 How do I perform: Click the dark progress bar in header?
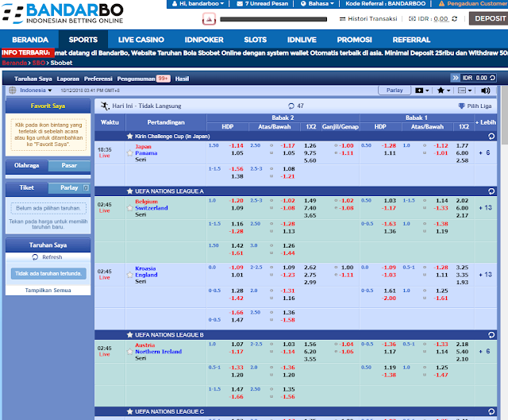pyautogui.click(x=273, y=19)
